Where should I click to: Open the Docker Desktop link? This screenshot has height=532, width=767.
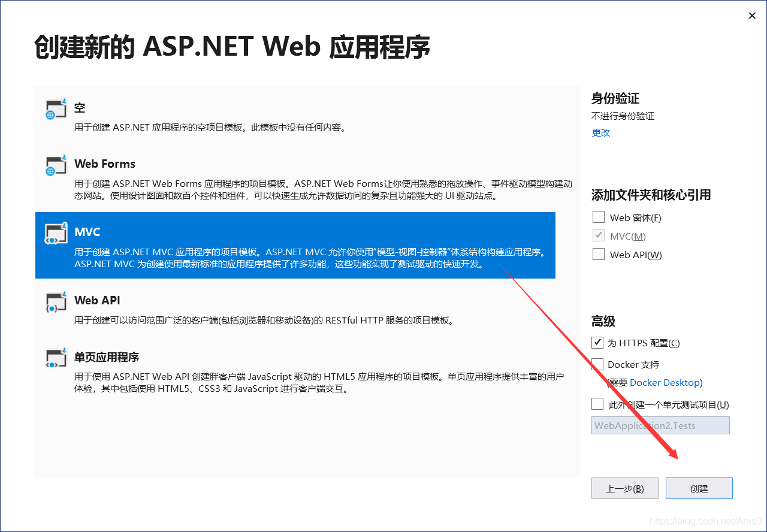tap(665, 382)
